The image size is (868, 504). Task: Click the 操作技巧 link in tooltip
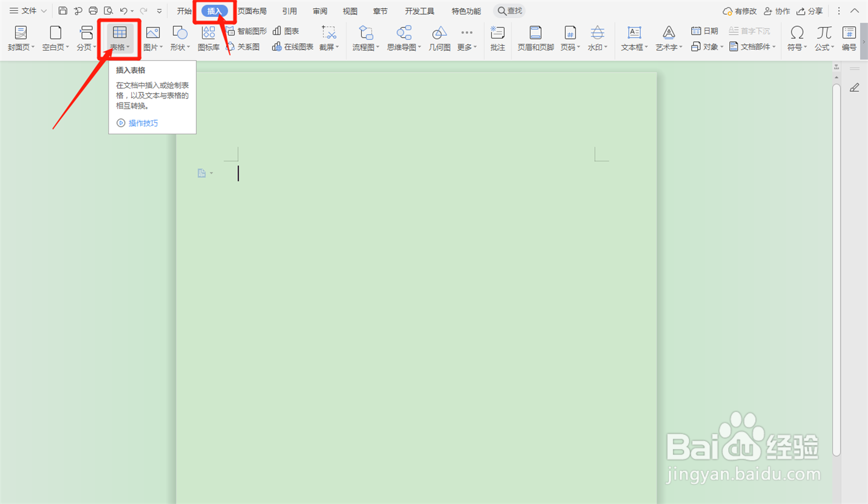tap(143, 123)
